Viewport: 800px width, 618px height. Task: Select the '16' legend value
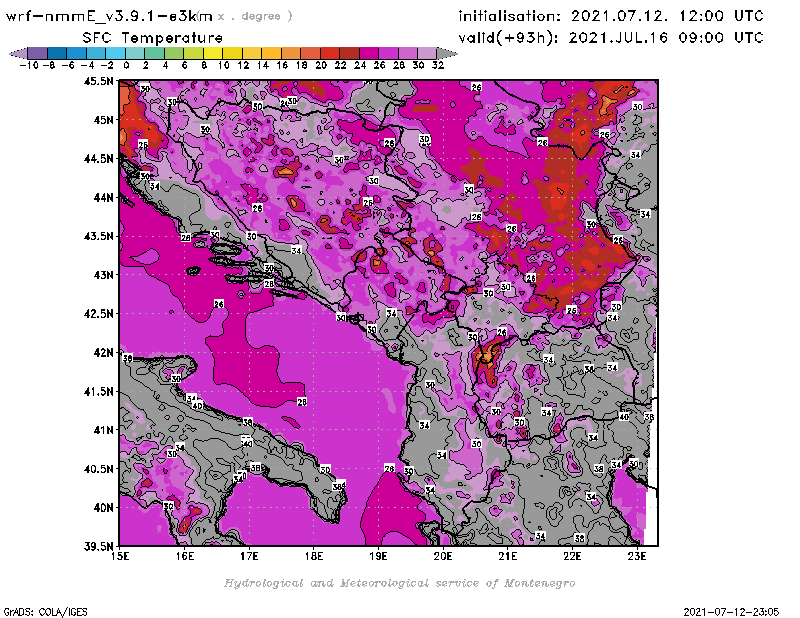[282, 65]
